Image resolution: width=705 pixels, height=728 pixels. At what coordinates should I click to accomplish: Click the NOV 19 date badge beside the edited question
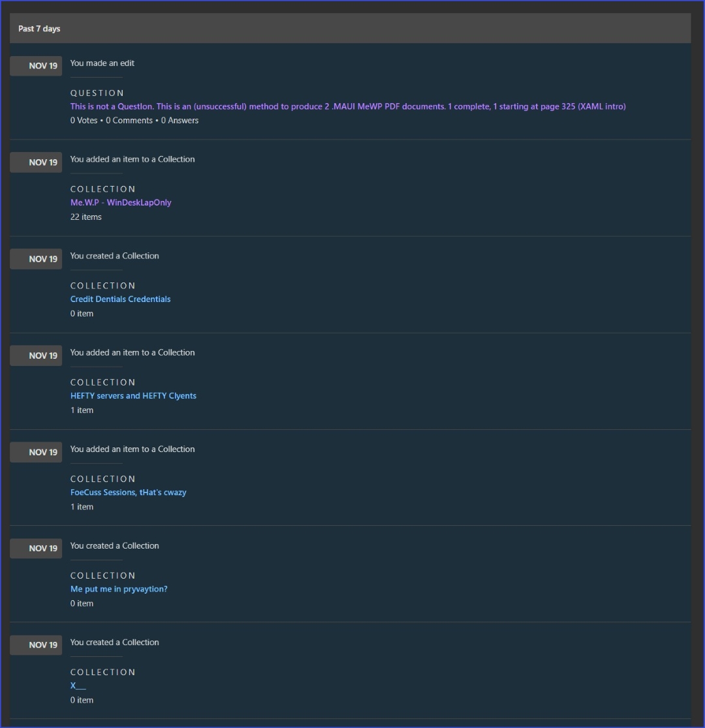35,65
